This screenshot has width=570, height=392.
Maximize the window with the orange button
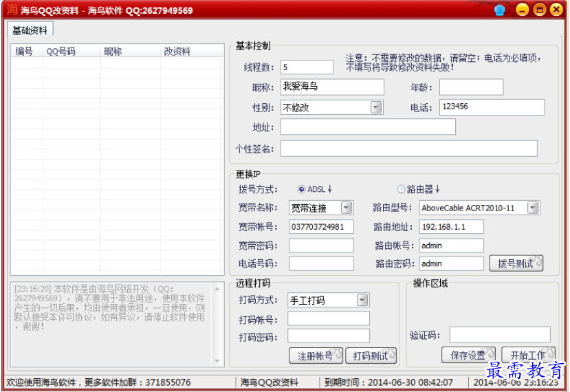(x=540, y=10)
